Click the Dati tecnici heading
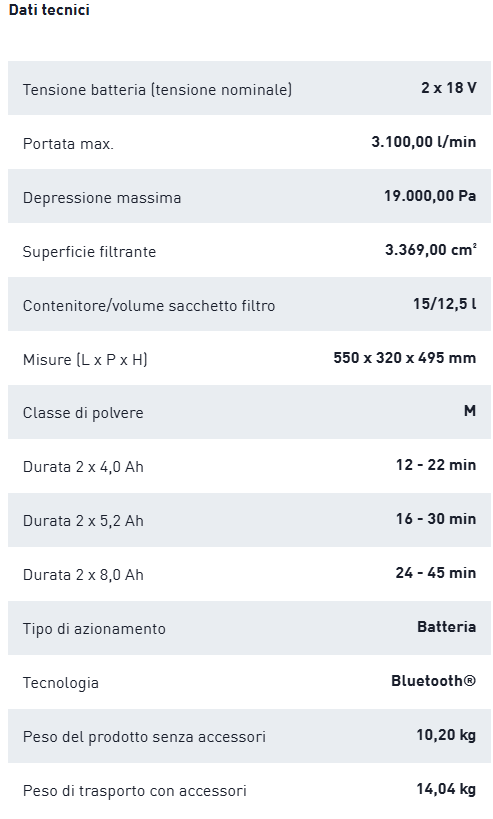The width and height of the screenshot is (493, 819). pyautogui.click(x=49, y=10)
